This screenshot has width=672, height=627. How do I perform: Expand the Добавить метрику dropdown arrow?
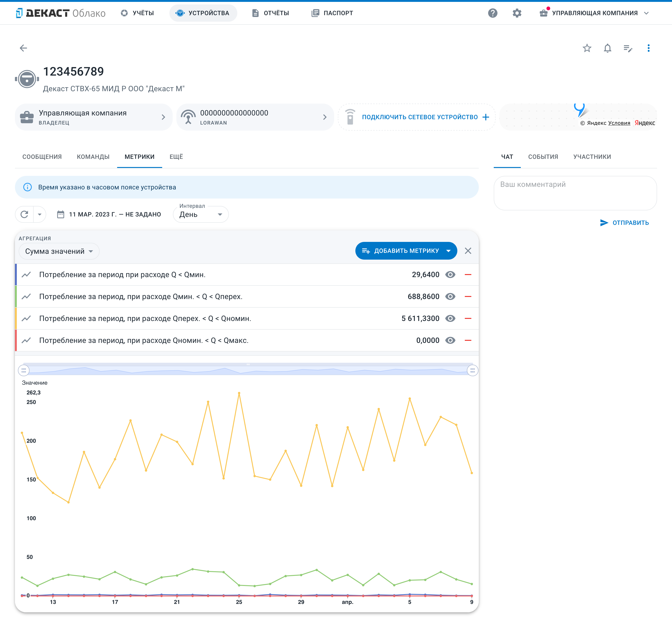coord(448,251)
